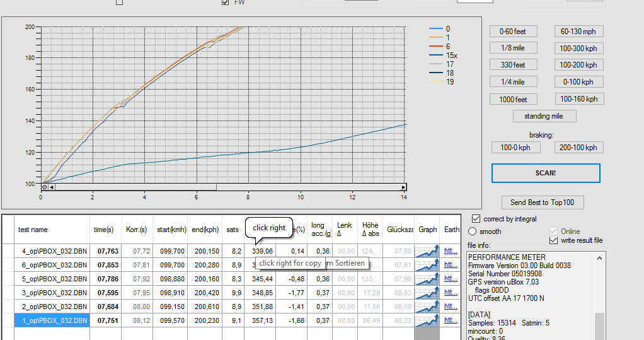
Task: Click the 100-300 kph button
Action: 578,48
